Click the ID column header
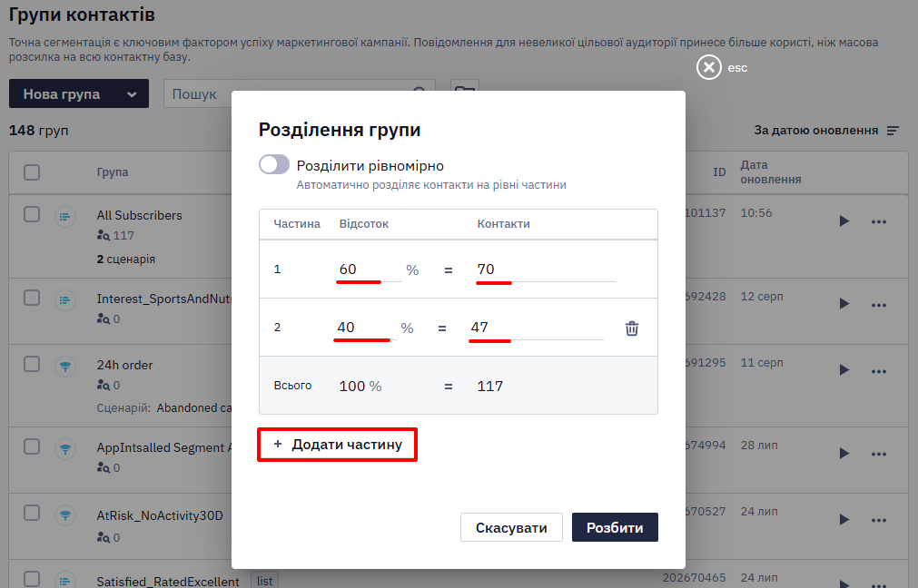The width and height of the screenshot is (918, 588). point(719,172)
